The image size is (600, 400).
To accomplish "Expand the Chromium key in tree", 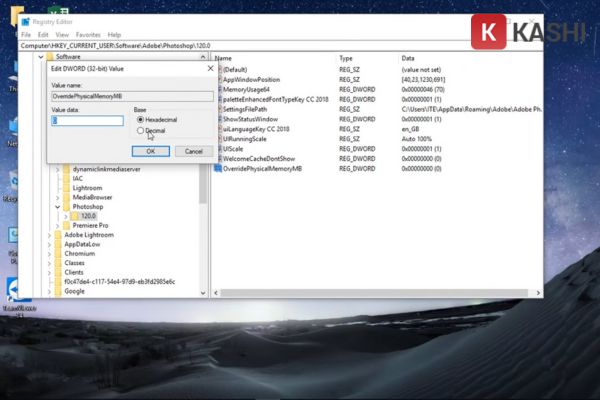I will 51,253.
